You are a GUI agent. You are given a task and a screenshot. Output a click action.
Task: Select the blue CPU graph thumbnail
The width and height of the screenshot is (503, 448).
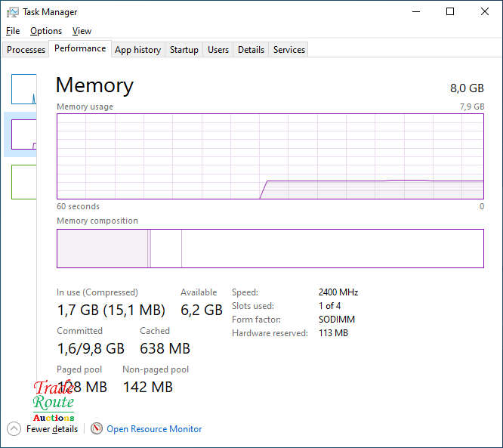[x=24, y=89]
